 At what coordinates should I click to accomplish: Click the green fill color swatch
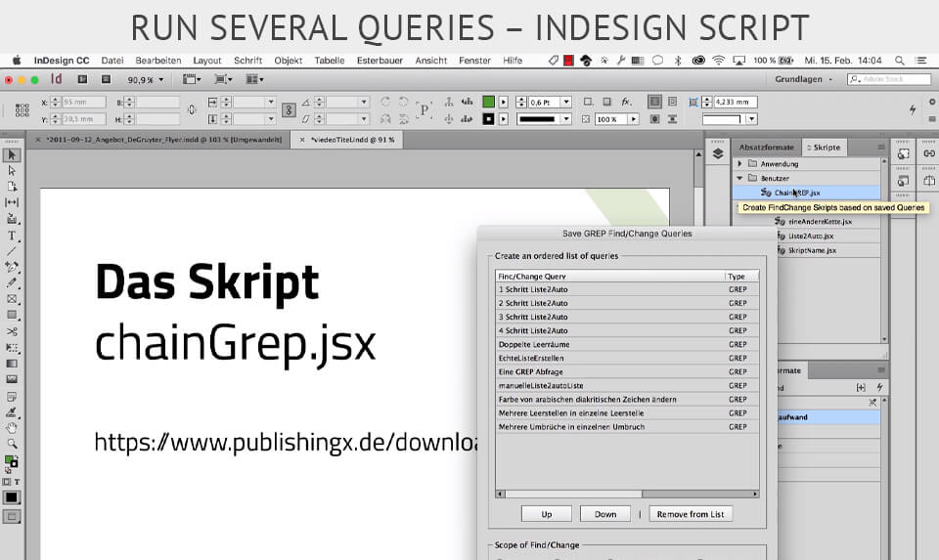coord(489,102)
